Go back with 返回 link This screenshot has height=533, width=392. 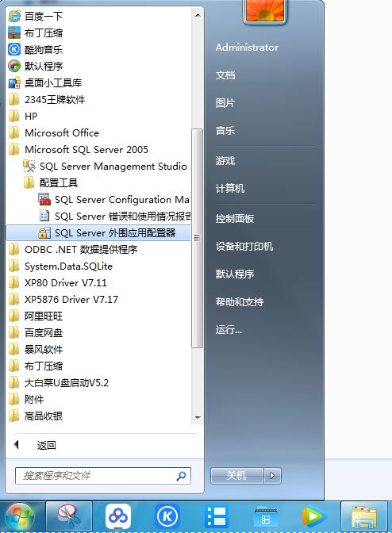tap(47, 445)
